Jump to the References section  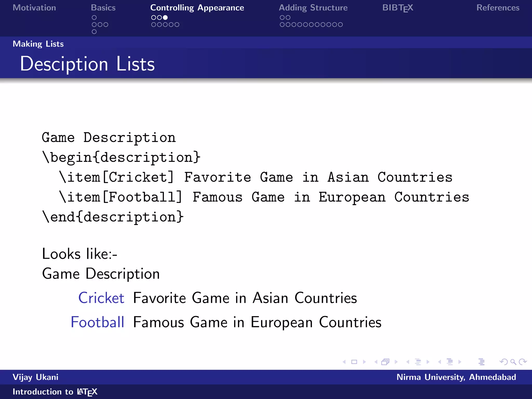(498, 8)
